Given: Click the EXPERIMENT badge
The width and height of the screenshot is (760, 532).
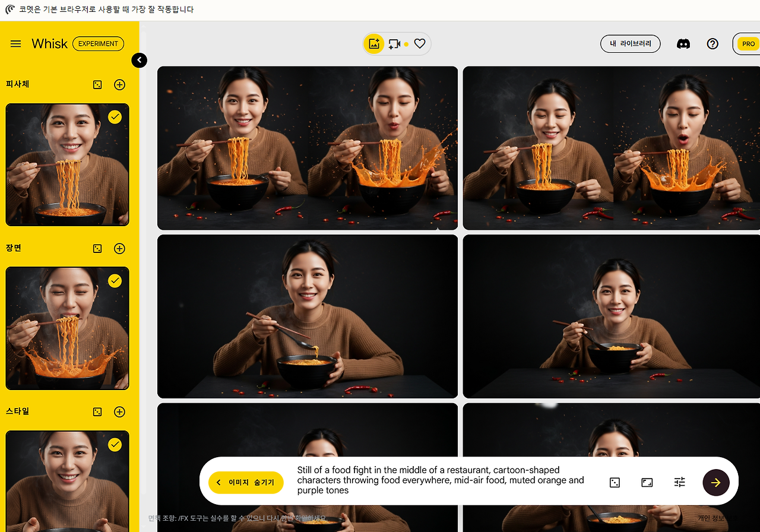Looking at the screenshot, I should tap(98, 44).
